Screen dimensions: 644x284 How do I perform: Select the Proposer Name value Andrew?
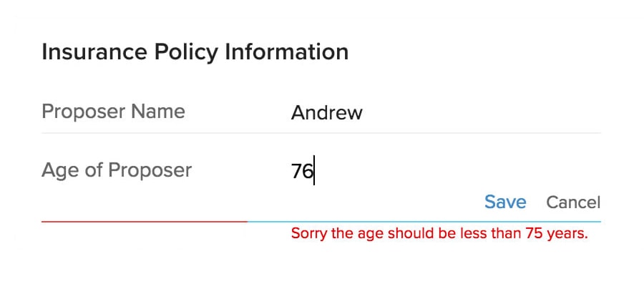(326, 112)
